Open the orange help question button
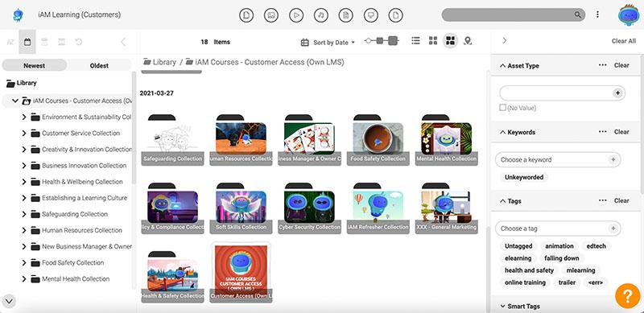 coord(628,295)
